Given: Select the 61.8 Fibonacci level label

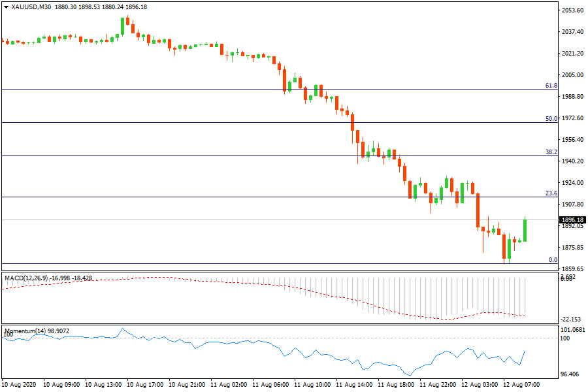Looking at the screenshot, I should 551,86.
